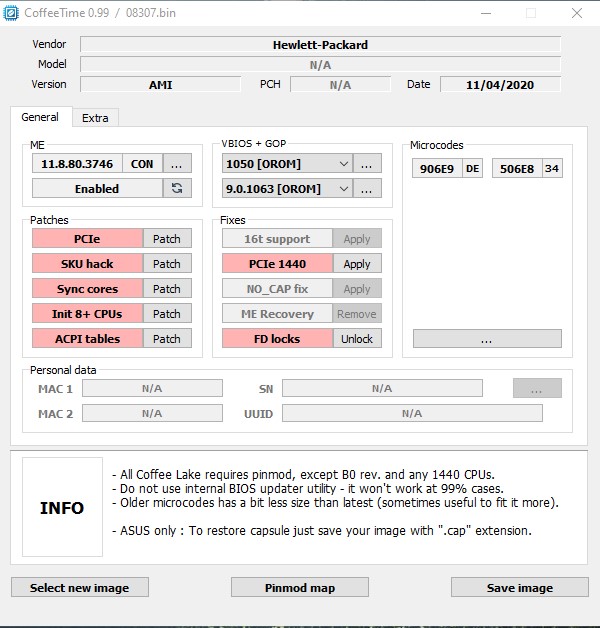600x628 pixels.
Task: Click the UUID field
Action: click(x=412, y=413)
